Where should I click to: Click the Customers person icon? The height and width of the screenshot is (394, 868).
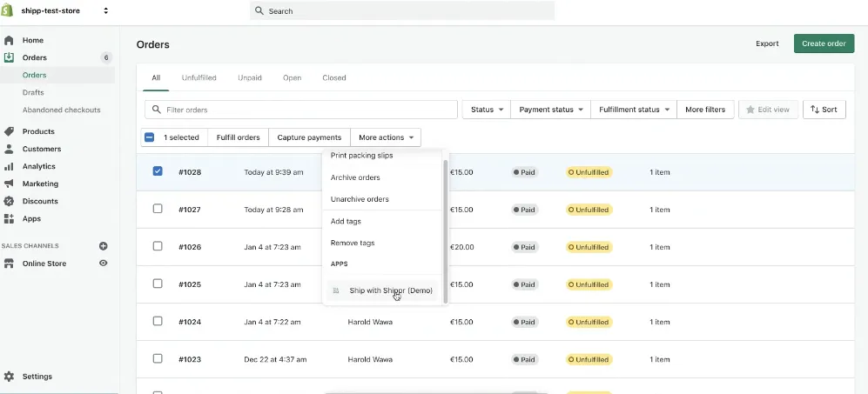coord(9,149)
